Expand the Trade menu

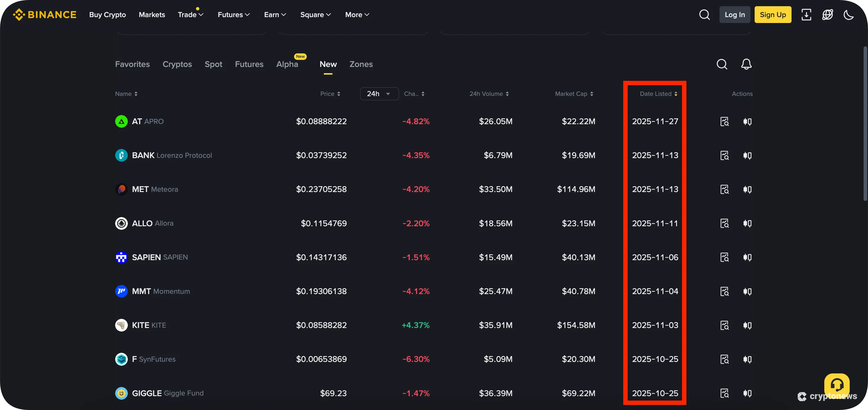coord(191,14)
